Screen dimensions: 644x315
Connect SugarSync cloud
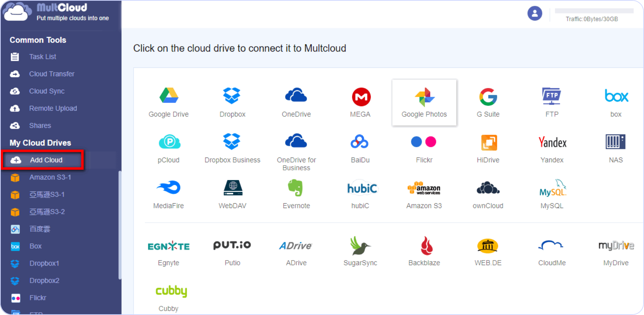(360, 252)
